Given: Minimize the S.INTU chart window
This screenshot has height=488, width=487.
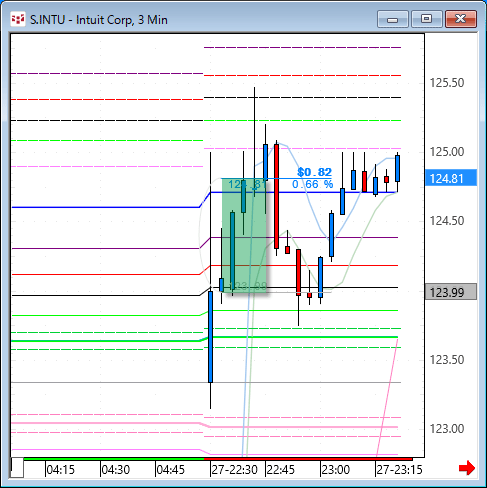Looking at the screenshot, I should (x=393, y=19).
